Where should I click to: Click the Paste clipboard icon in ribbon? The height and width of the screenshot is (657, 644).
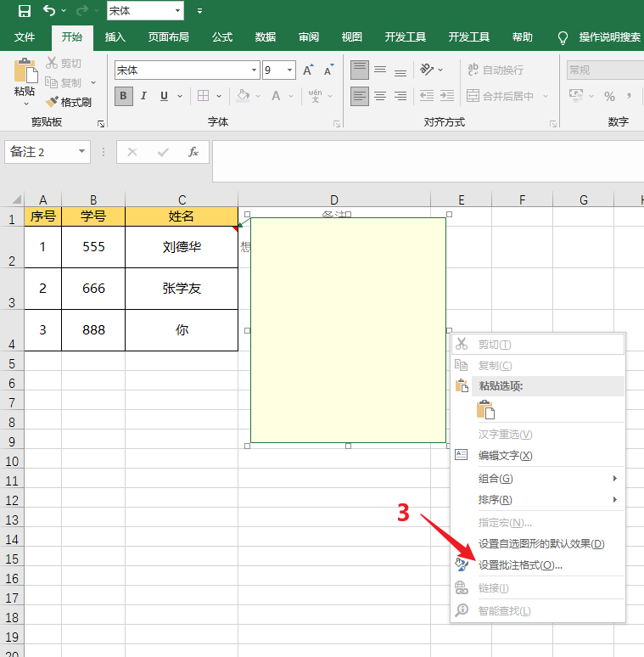point(25,70)
